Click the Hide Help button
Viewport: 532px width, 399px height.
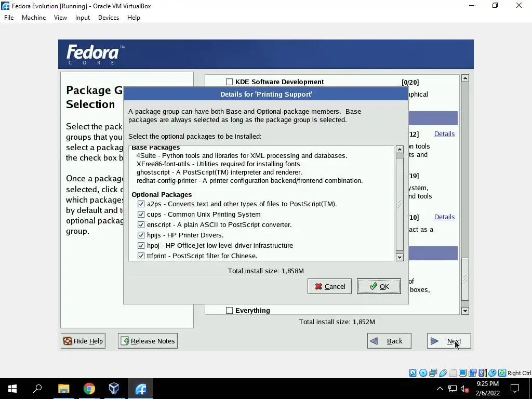(83, 341)
